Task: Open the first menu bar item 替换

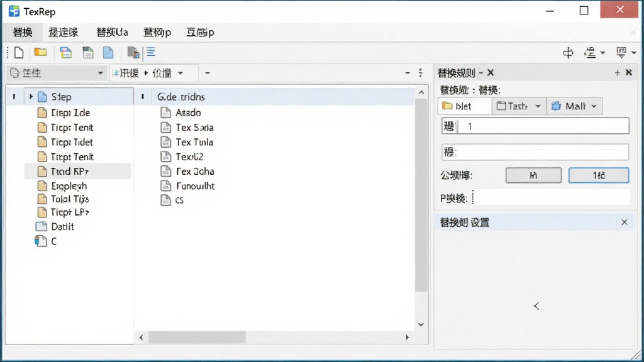Action: click(x=23, y=32)
